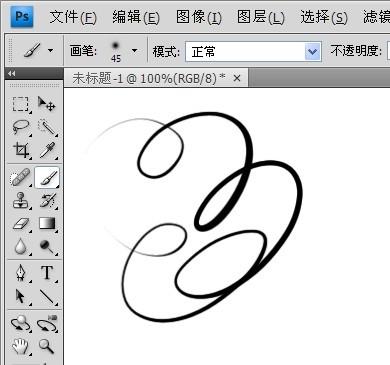Select the Hand tool
The image size is (390, 365).
click(21, 346)
